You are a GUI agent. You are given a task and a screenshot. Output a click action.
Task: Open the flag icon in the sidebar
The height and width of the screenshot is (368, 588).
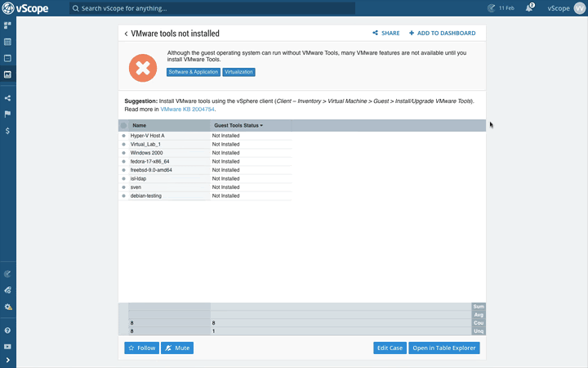tap(7, 114)
